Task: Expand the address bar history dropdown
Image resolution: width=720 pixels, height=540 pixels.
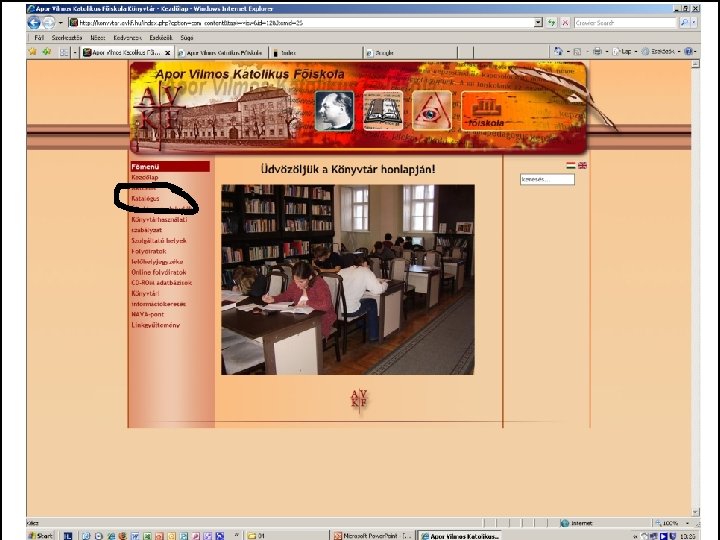Action: pyautogui.click(x=538, y=22)
